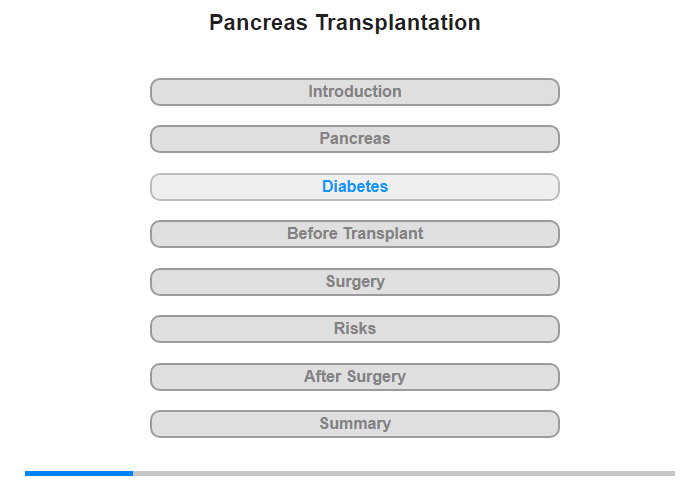
Task: Click the gray unfilled part of progress bar
Action: [x=404, y=473]
